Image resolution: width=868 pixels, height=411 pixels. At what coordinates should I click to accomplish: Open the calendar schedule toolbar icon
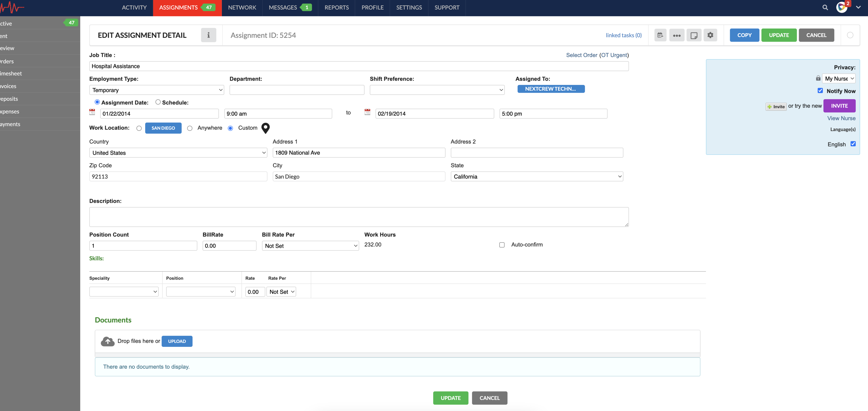coord(660,35)
